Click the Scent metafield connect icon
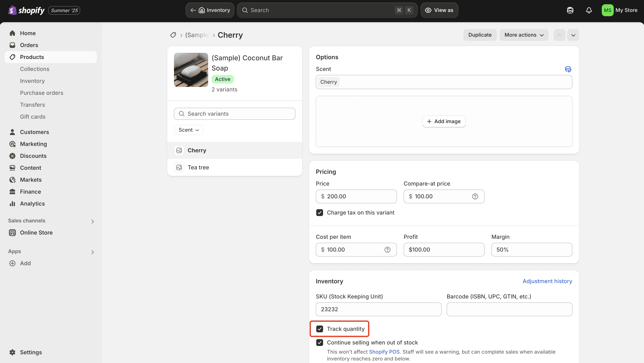 (x=568, y=69)
